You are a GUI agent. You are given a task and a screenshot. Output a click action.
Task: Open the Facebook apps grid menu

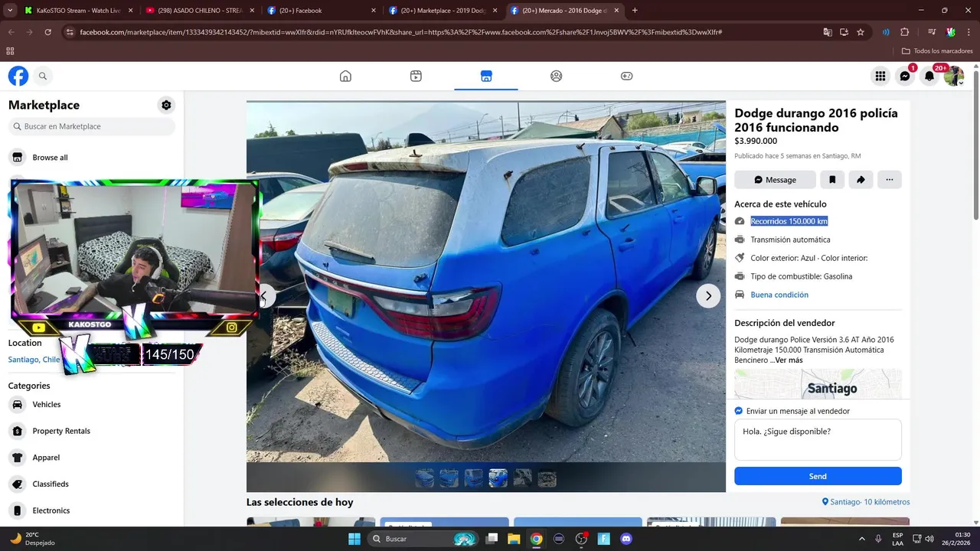(x=880, y=76)
